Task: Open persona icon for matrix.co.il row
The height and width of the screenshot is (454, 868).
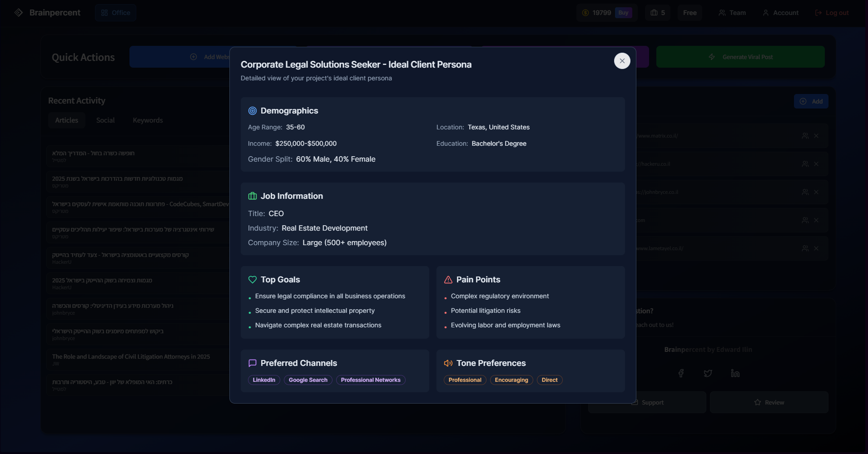Action: [805, 136]
